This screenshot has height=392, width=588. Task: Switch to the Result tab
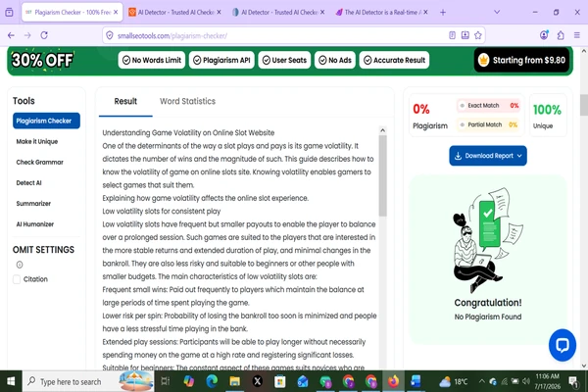(125, 101)
